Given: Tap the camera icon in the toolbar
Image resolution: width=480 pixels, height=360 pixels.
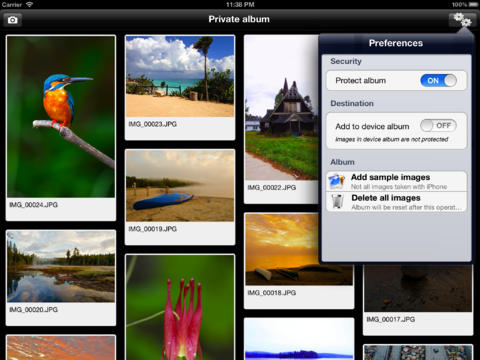Looking at the screenshot, I should coord(13,20).
